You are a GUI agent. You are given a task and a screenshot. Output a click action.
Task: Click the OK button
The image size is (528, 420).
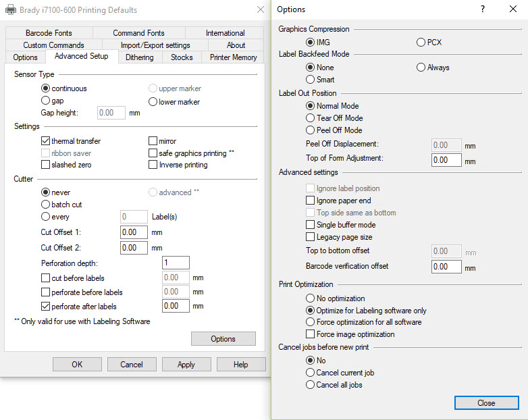point(77,365)
